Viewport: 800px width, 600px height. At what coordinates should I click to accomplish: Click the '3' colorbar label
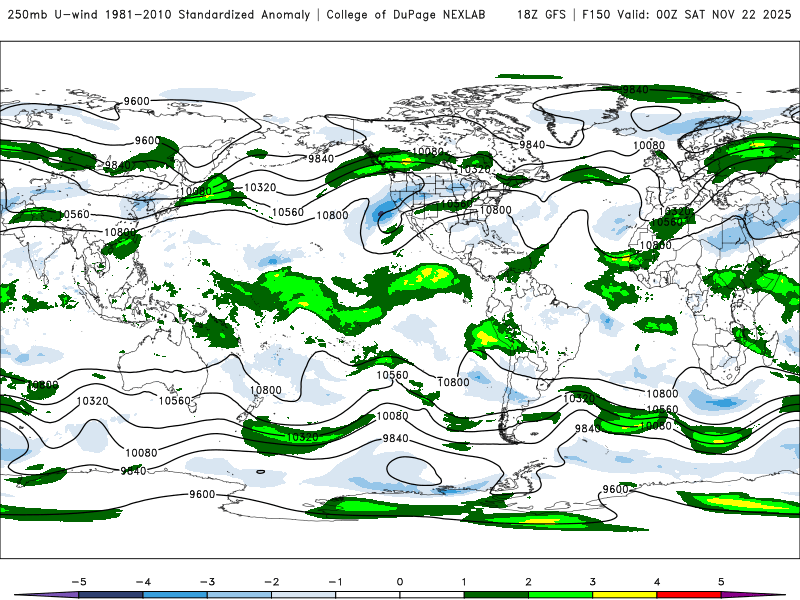tap(592, 582)
